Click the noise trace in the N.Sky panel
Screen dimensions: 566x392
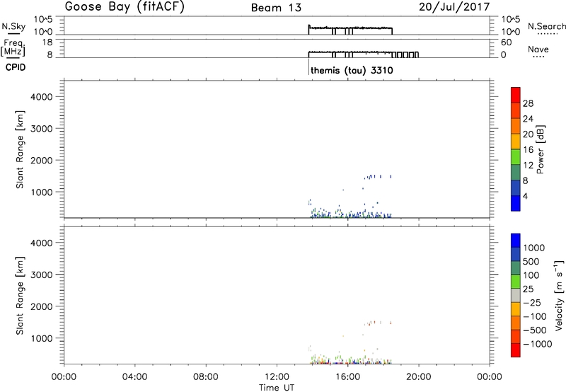coord(350,28)
